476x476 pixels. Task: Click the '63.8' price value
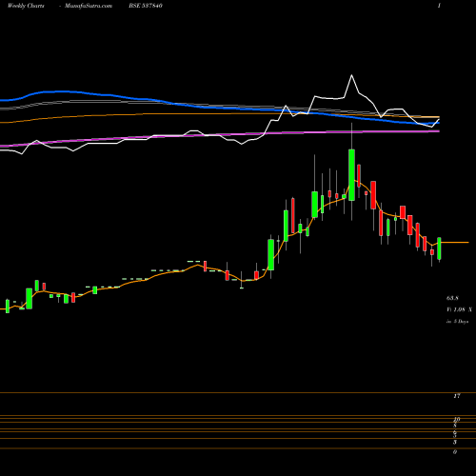pyautogui.click(x=452, y=298)
